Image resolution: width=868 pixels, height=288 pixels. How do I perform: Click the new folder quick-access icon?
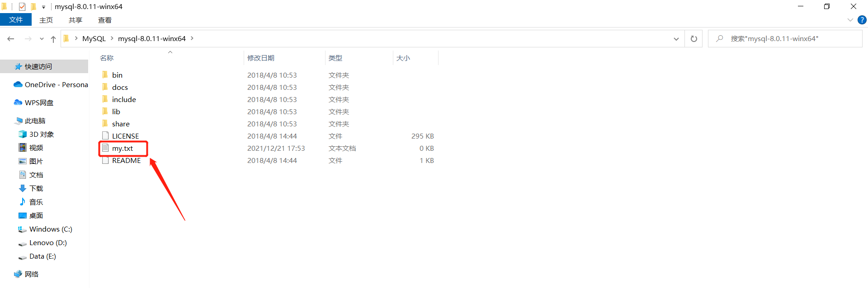pos(33,6)
